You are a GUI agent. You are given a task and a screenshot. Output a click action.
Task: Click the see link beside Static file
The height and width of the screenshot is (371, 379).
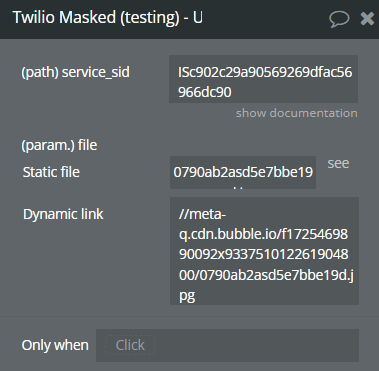[338, 163]
